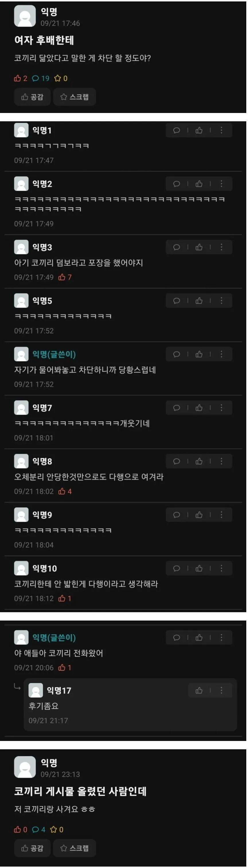This screenshot has height=868, width=248.
Task: Reply to author's 코끼리 전화왔어 comment
Action: point(177,638)
